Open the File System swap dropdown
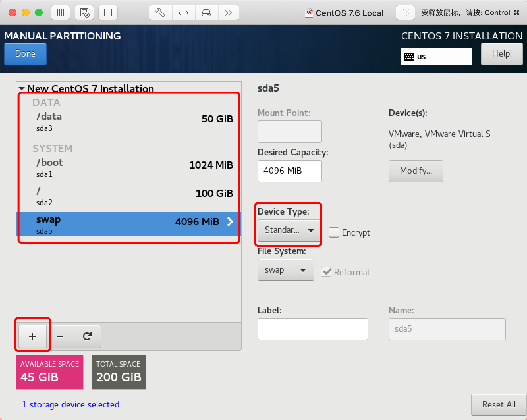The image size is (527, 420). tap(286, 270)
